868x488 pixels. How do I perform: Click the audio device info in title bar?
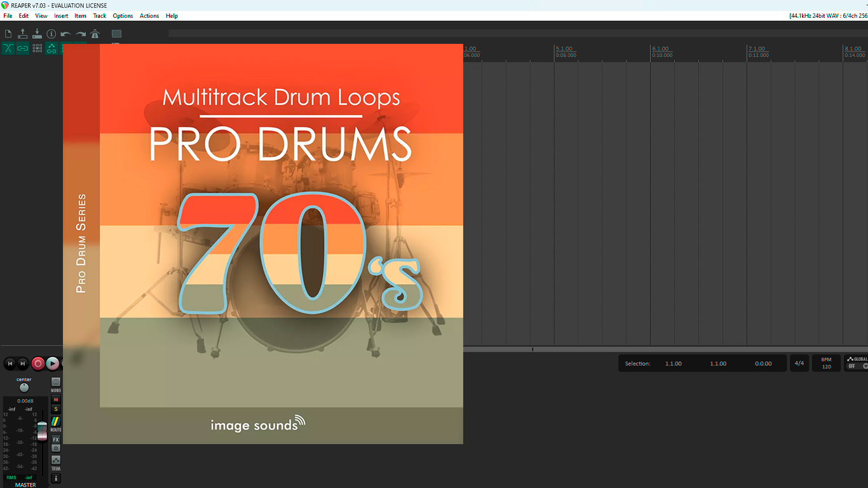click(x=828, y=16)
